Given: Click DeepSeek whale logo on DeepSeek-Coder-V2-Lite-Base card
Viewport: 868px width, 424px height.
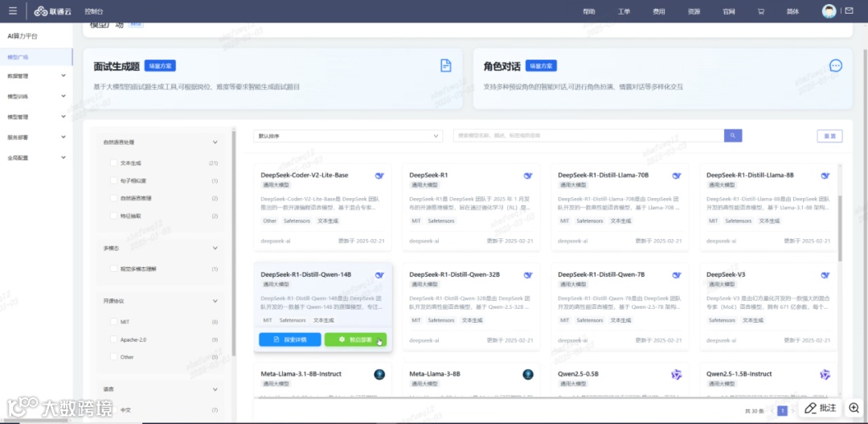Looking at the screenshot, I should pos(379,175).
